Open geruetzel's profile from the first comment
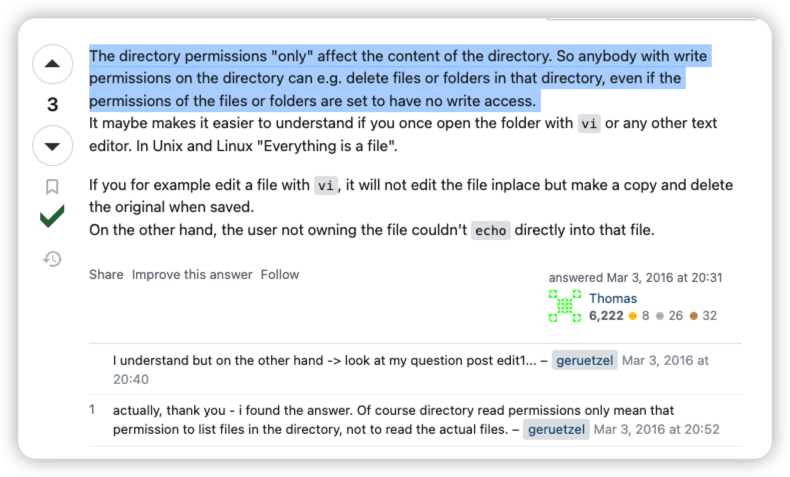 585,360
